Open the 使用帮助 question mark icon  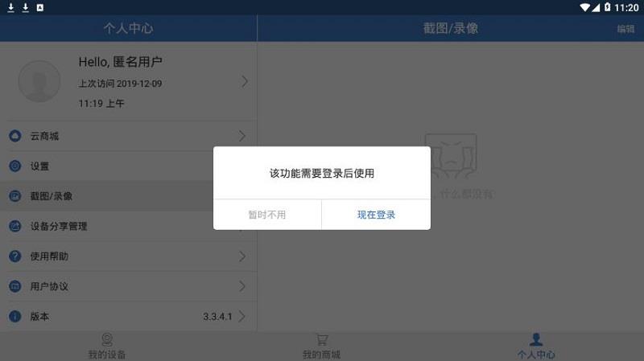pyautogui.click(x=15, y=256)
